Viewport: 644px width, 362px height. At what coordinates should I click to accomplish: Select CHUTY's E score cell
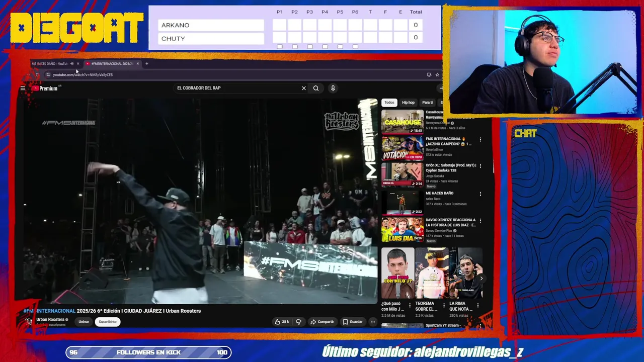click(400, 38)
